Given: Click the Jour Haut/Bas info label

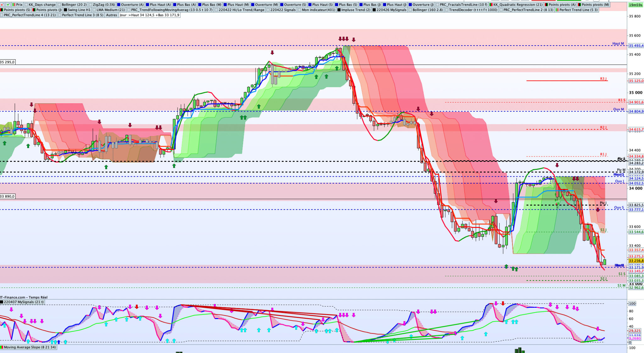Looking at the screenshot, I should pos(149,15).
